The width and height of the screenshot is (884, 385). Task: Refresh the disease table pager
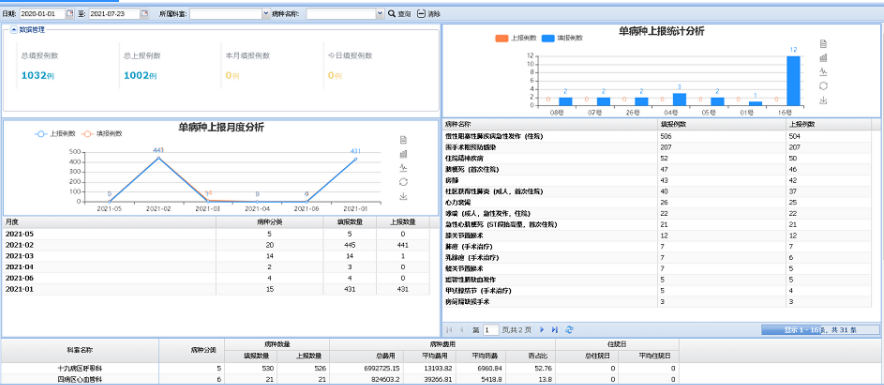click(x=569, y=330)
